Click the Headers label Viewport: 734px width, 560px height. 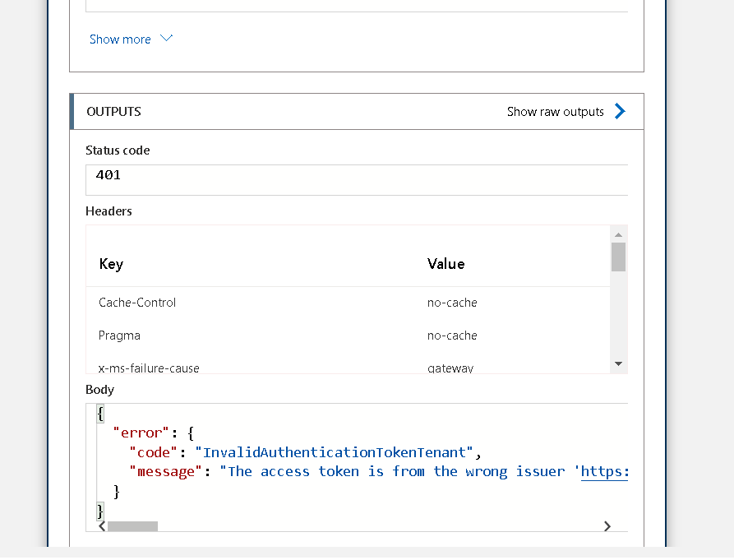108,211
